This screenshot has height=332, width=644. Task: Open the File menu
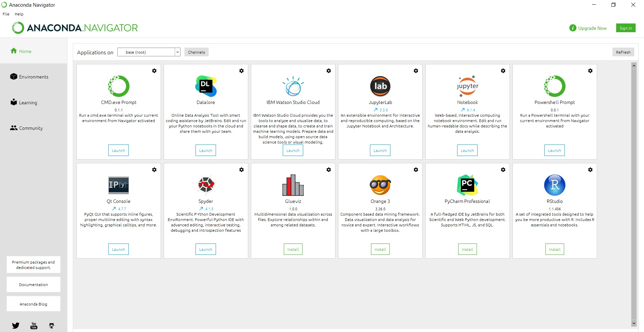tap(6, 14)
